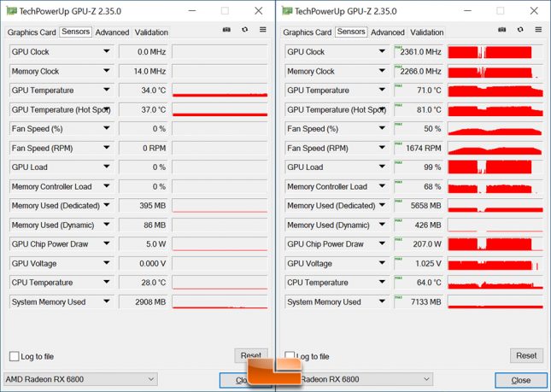Click 64.0 °C CPU temperature value

tap(419, 283)
